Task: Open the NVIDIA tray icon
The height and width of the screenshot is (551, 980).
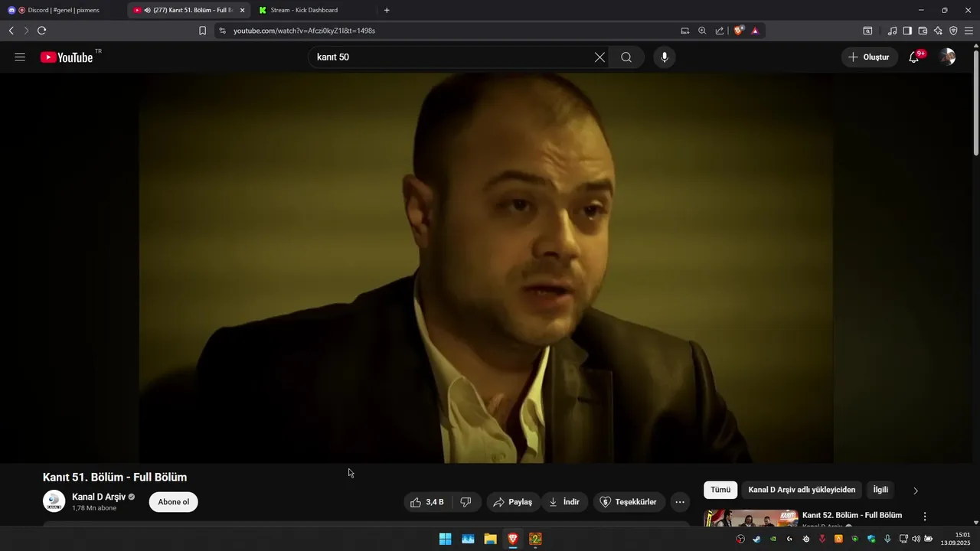Action: point(773,539)
